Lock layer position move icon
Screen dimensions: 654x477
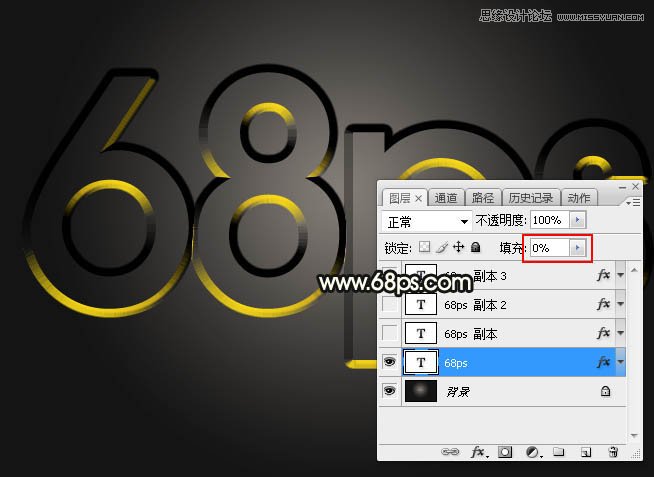click(x=458, y=247)
